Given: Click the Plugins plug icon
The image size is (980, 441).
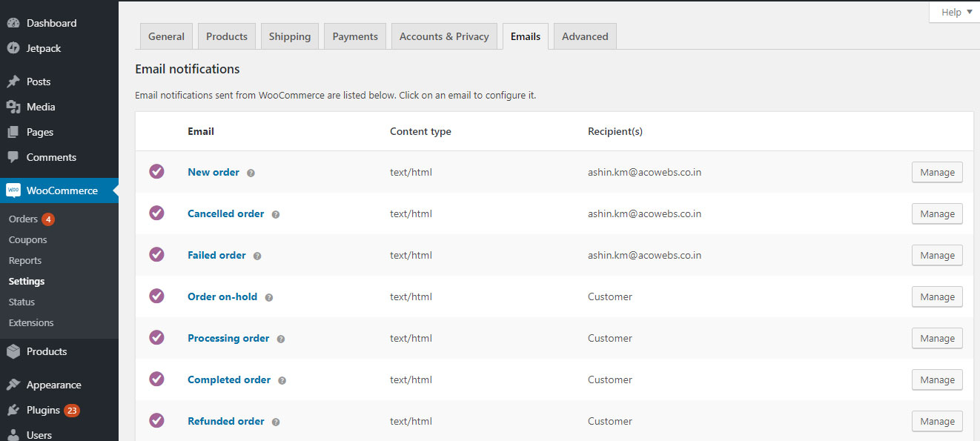Looking at the screenshot, I should click(13, 410).
